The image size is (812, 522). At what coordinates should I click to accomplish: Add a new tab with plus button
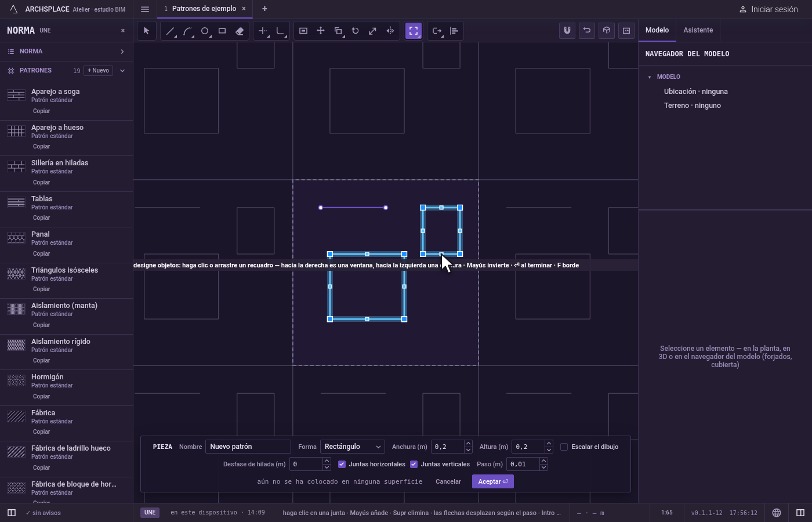pyautogui.click(x=264, y=9)
